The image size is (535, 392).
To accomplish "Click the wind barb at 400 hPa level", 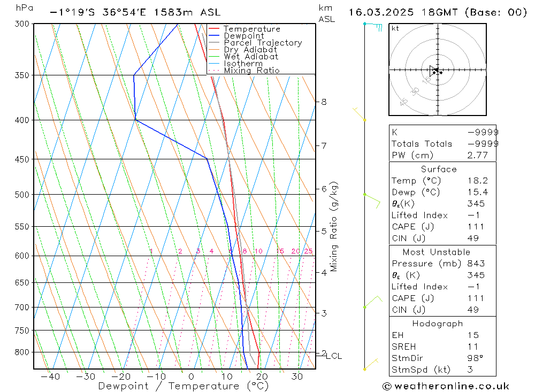I will (360, 114).
